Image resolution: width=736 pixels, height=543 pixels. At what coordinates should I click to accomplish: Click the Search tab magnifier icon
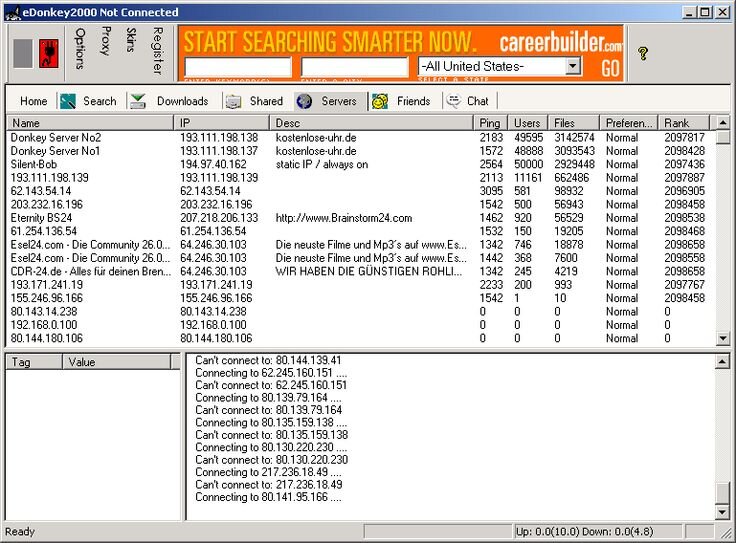(68, 101)
